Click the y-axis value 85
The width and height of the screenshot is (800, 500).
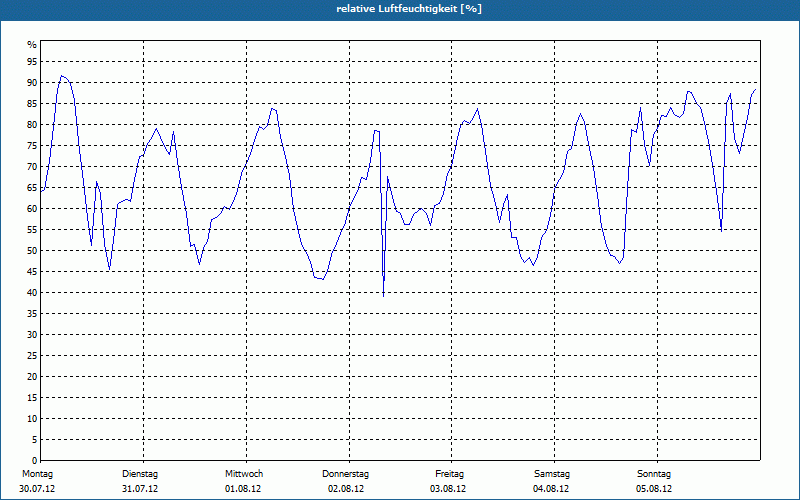32,104
